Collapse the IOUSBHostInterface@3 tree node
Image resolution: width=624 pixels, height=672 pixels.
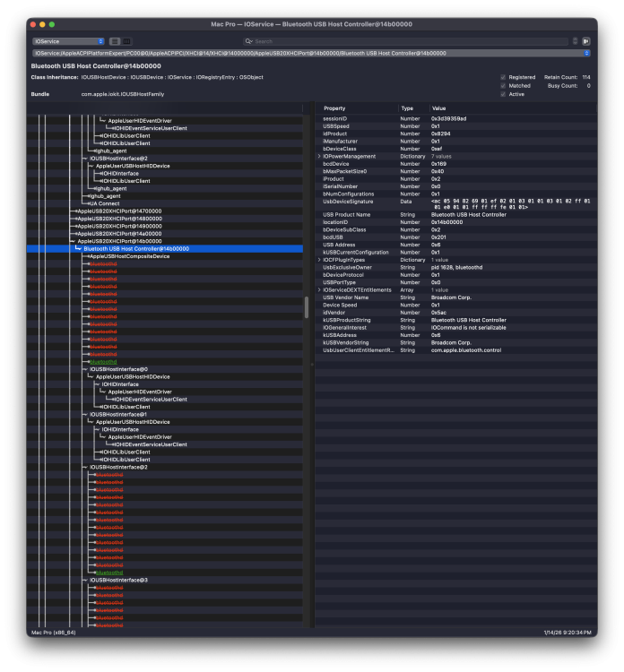click(85, 581)
